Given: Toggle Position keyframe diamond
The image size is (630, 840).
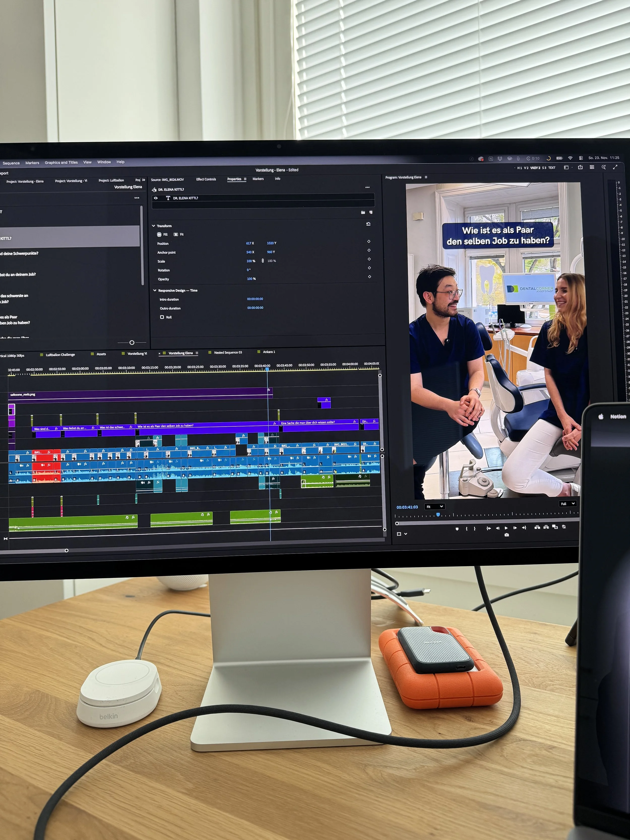Looking at the screenshot, I should 369,241.
